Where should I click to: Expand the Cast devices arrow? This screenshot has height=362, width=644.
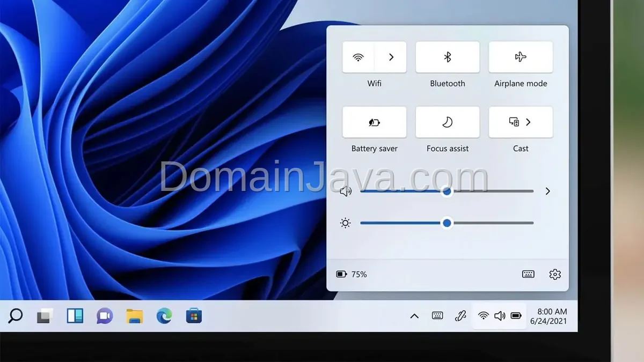click(529, 122)
